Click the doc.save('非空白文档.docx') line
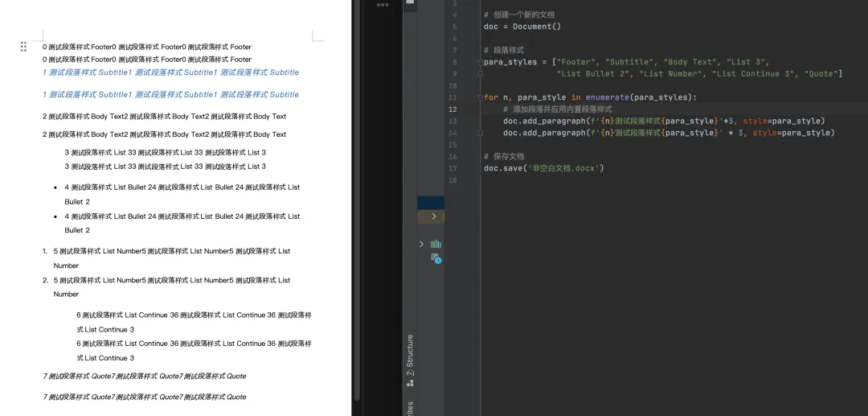 pyautogui.click(x=543, y=168)
